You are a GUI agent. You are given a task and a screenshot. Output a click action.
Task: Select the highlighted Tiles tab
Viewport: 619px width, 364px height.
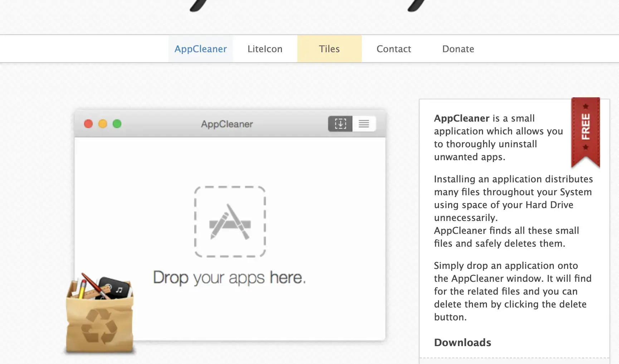[329, 49]
